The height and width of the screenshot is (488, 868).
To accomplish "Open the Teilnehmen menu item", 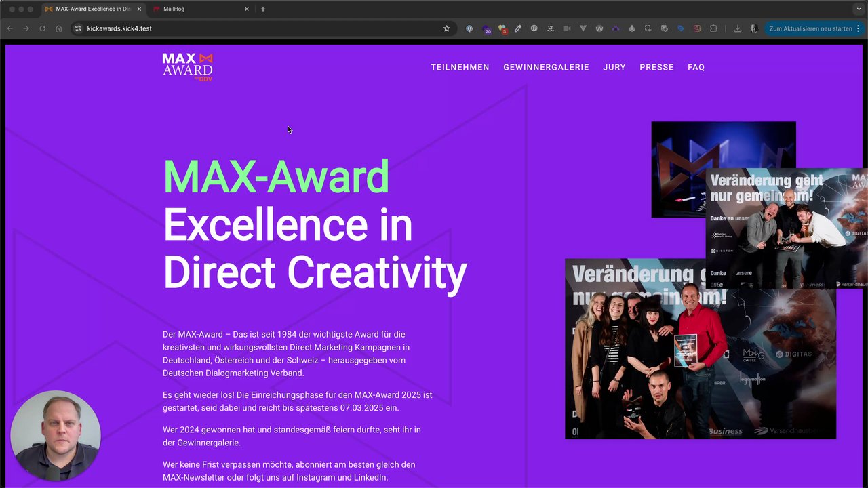I will tap(460, 67).
